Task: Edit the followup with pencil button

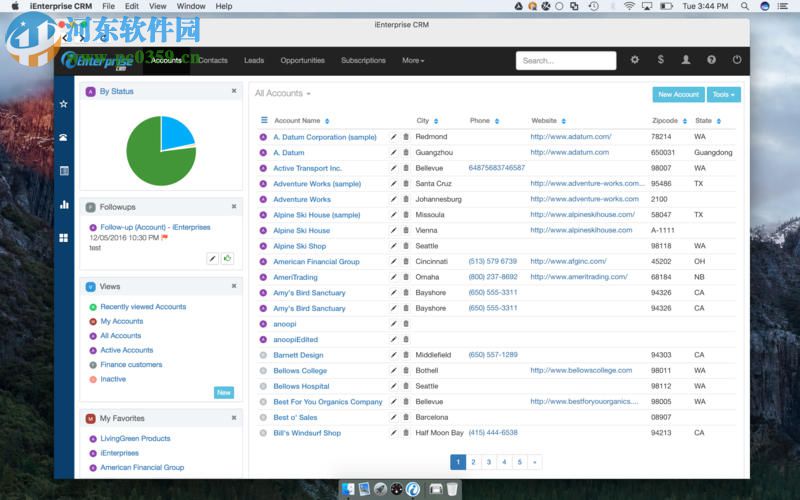Action: click(x=213, y=258)
